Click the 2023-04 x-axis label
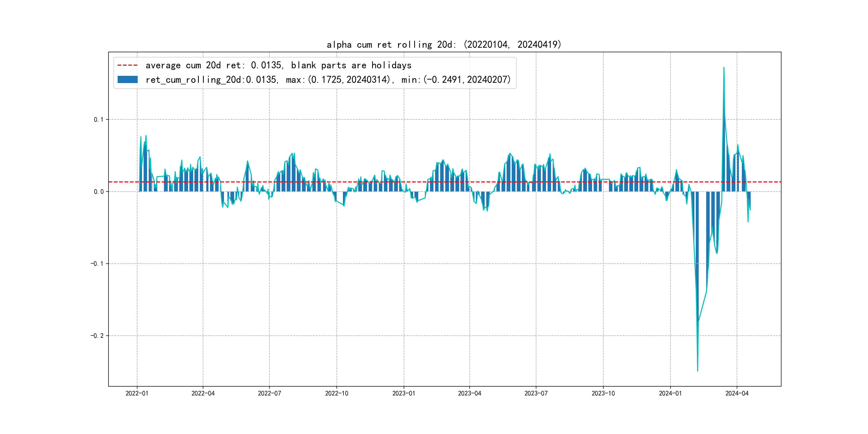This screenshot has width=868, height=434. 469,393
